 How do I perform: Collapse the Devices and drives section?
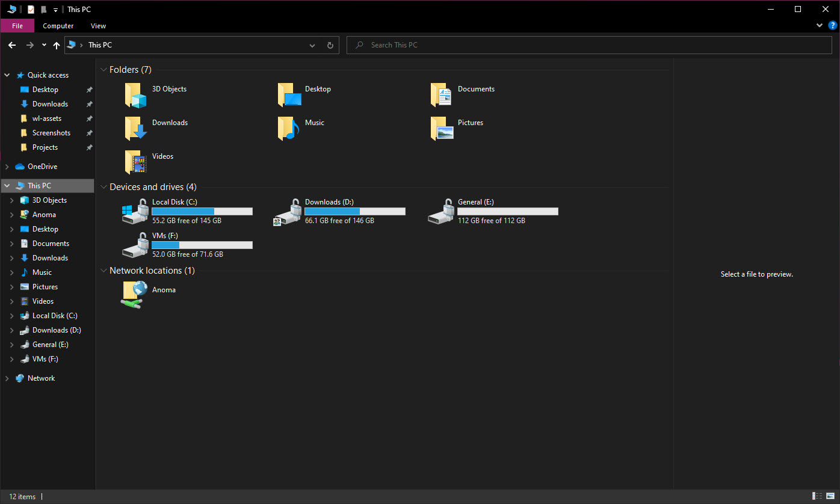click(103, 186)
